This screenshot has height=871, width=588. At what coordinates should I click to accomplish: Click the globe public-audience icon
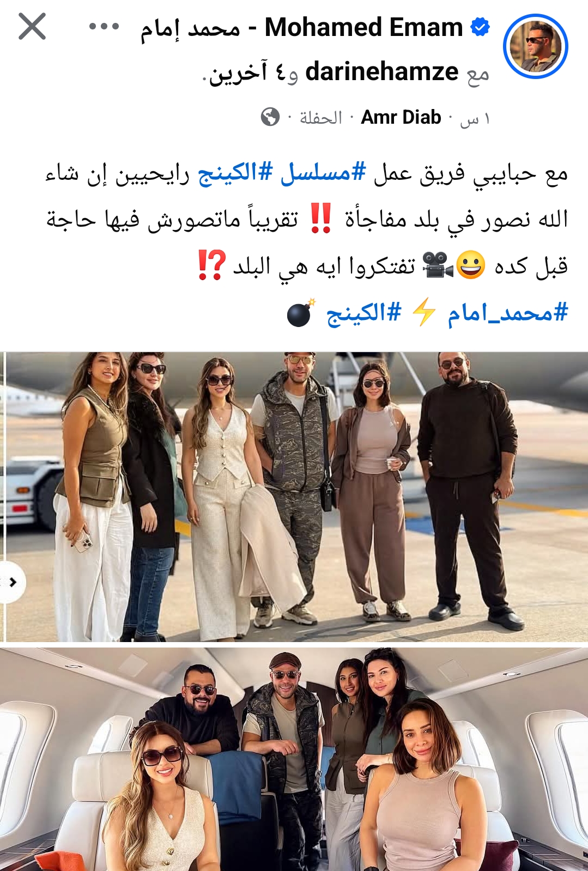tap(270, 117)
